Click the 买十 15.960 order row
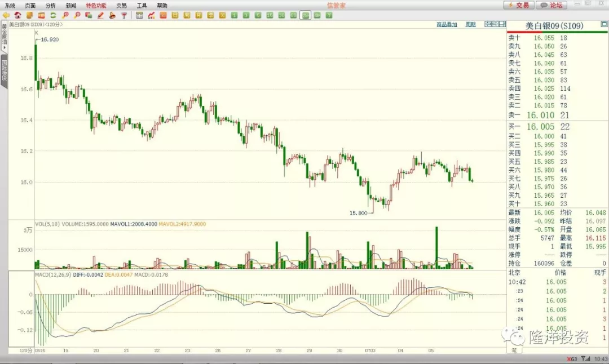 558,204
